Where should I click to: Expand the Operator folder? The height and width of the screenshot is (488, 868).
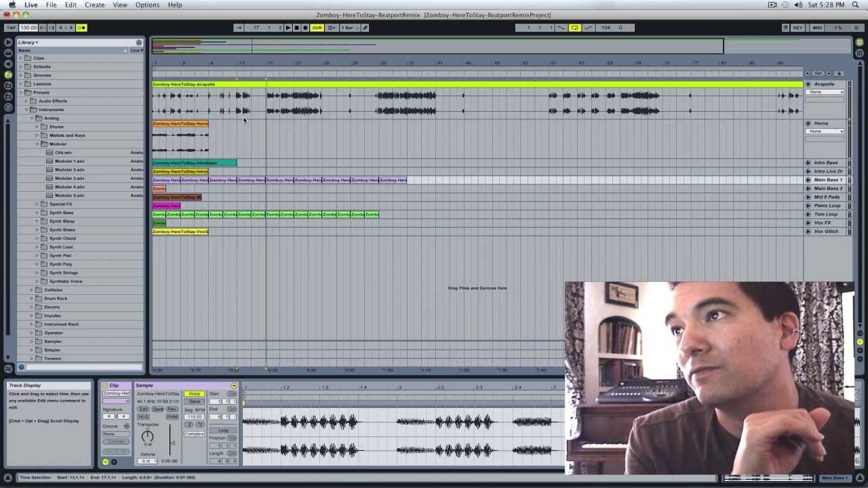click(31, 333)
